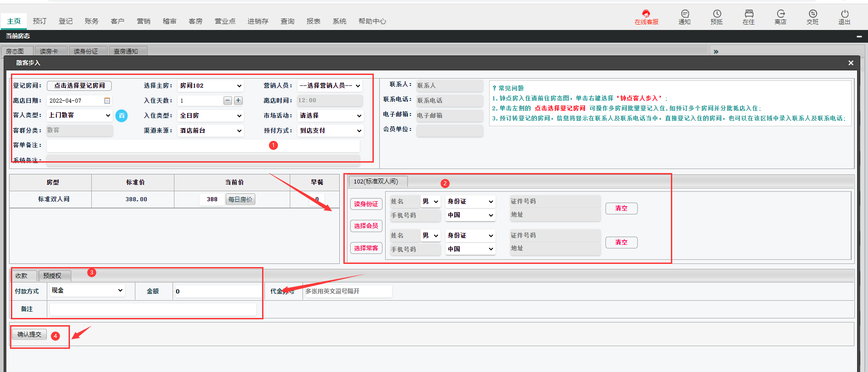Click the 确认提交 button
This screenshot has height=372, width=868.
(30, 334)
